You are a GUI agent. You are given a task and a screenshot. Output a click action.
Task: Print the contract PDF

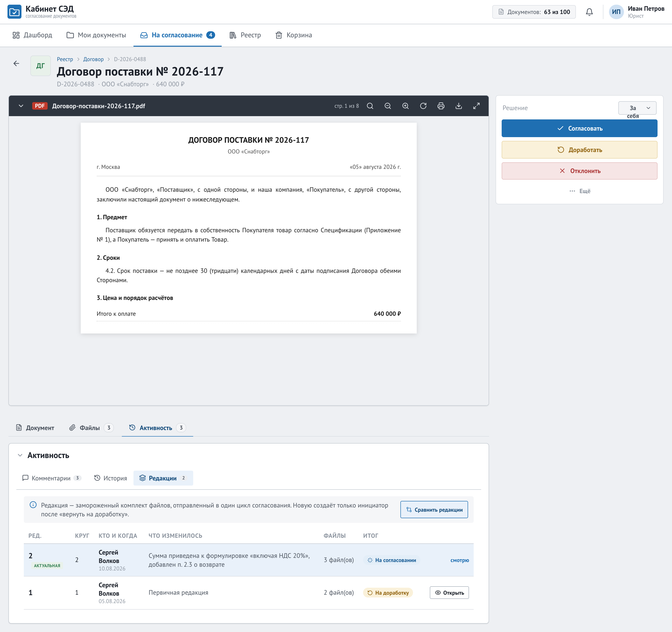click(x=441, y=106)
